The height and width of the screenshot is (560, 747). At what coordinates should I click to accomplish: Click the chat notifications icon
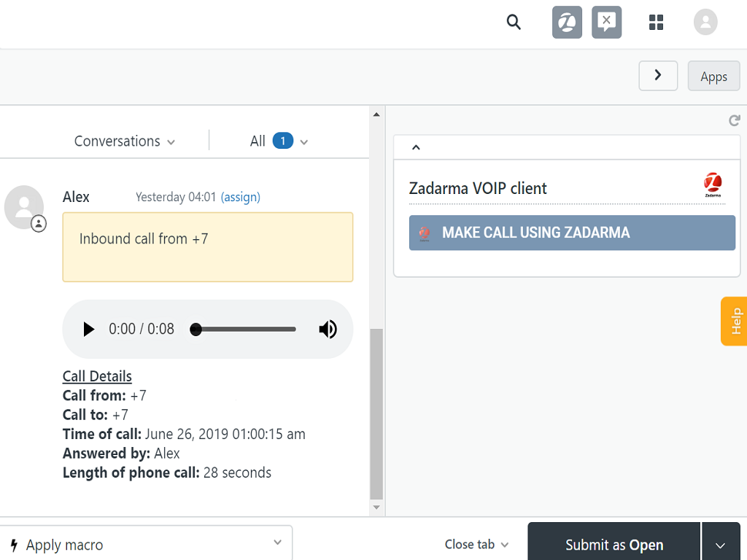click(606, 23)
